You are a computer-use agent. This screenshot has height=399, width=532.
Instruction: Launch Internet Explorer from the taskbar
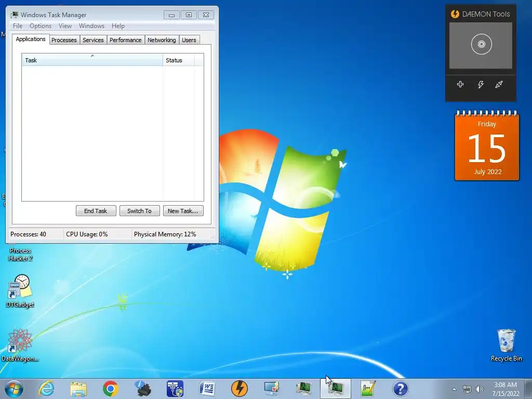click(46, 389)
